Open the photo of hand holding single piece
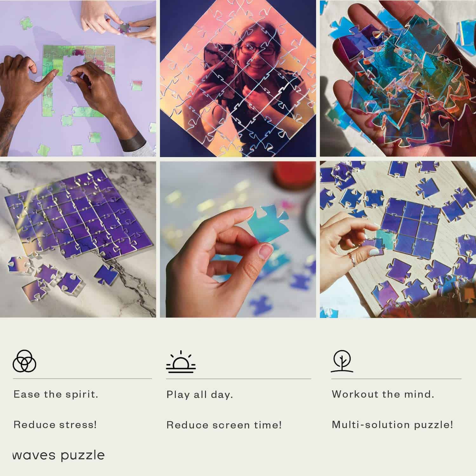Viewport: 476px width, 476px height. coord(238,239)
